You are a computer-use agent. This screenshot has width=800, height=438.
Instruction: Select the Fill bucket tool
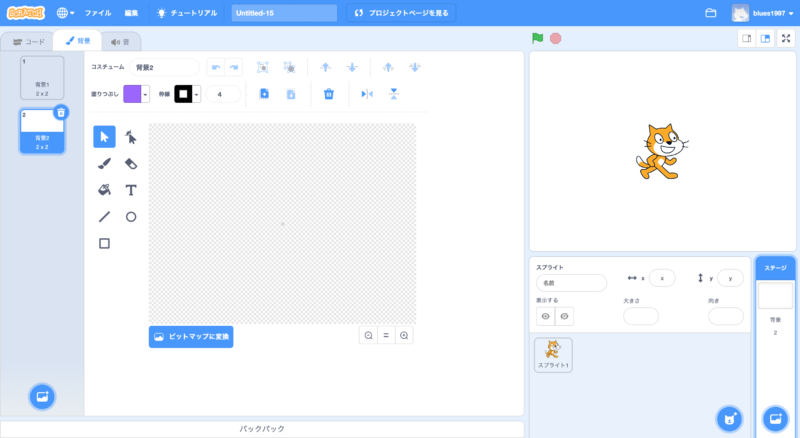(104, 190)
